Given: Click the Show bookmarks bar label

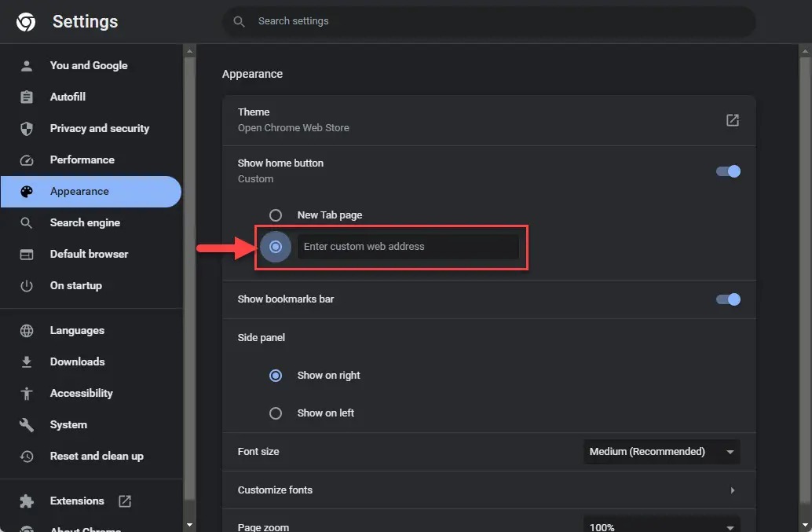Looking at the screenshot, I should 285,299.
